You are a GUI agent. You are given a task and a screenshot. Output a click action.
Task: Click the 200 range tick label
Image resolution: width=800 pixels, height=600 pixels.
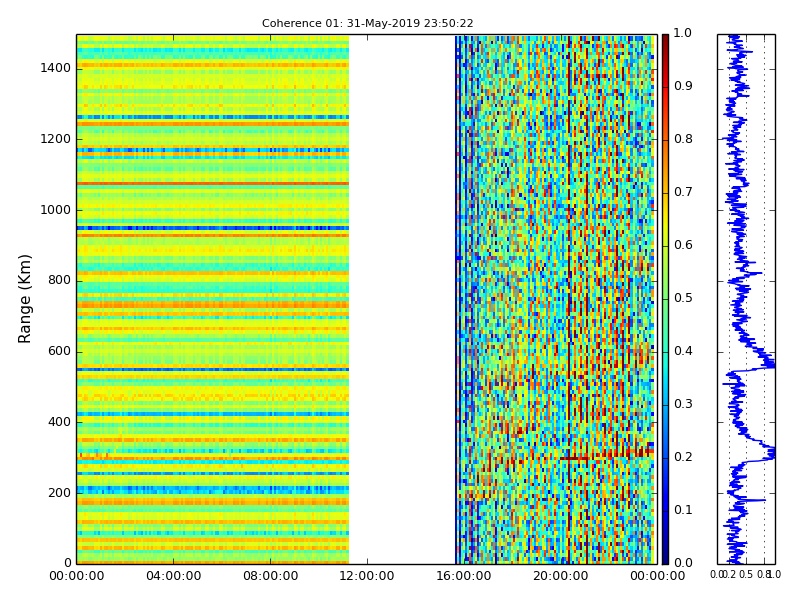[59, 493]
